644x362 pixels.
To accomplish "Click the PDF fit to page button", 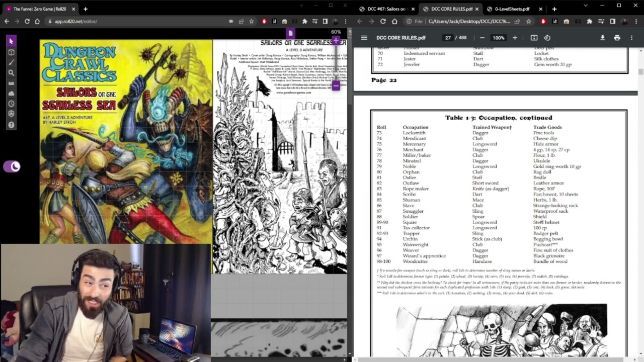I will (534, 38).
